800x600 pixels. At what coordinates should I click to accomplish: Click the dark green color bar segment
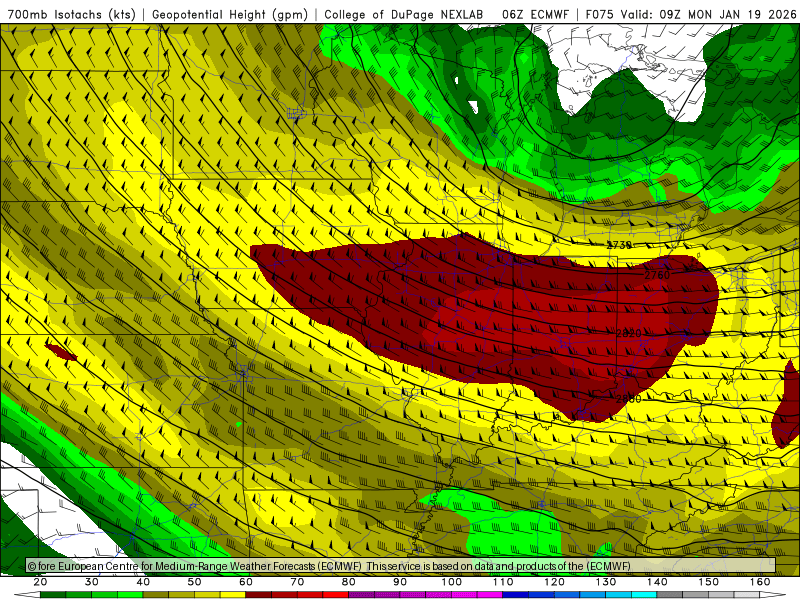(53, 595)
